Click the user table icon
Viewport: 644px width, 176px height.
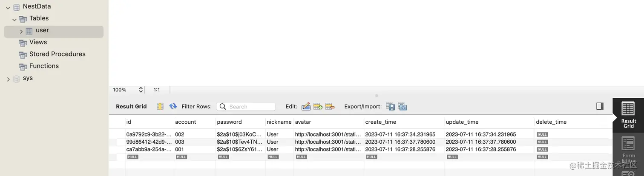pyautogui.click(x=29, y=31)
